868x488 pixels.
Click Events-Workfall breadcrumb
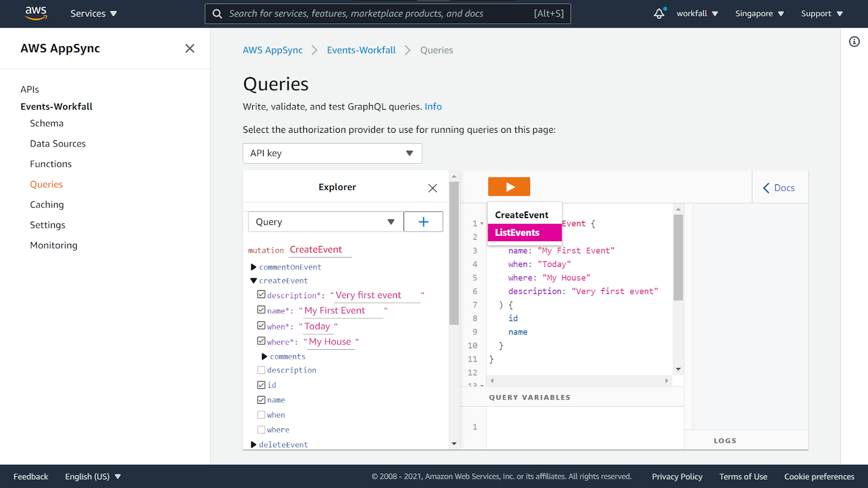(361, 50)
